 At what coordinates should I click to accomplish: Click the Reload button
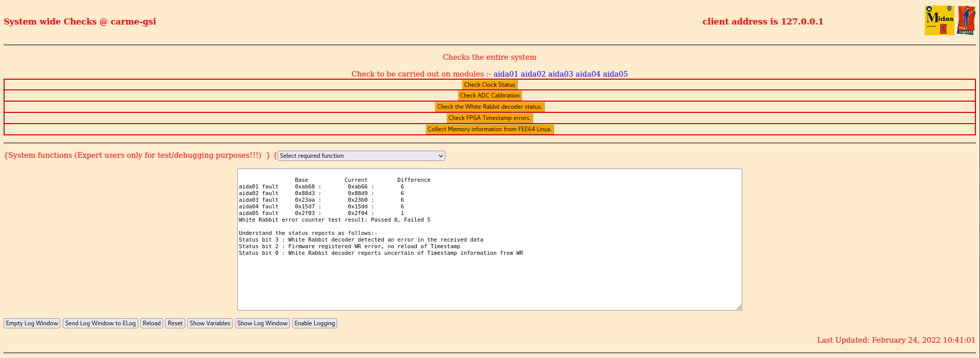pos(152,323)
